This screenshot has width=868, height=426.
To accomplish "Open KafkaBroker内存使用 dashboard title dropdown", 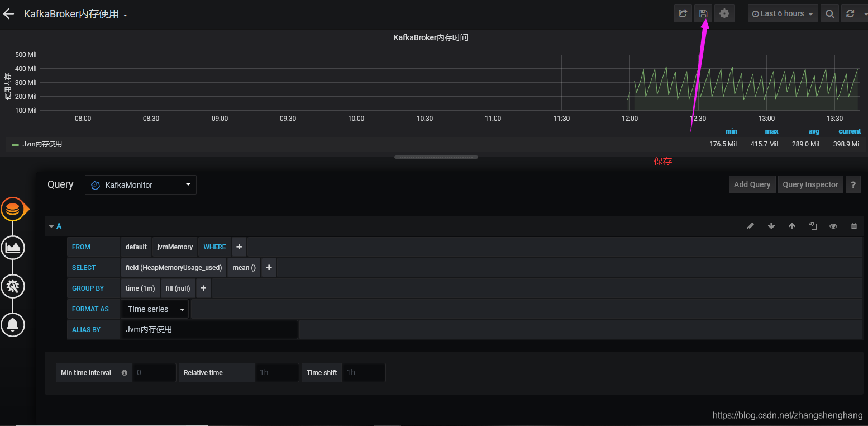I will [x=75, y=14].
